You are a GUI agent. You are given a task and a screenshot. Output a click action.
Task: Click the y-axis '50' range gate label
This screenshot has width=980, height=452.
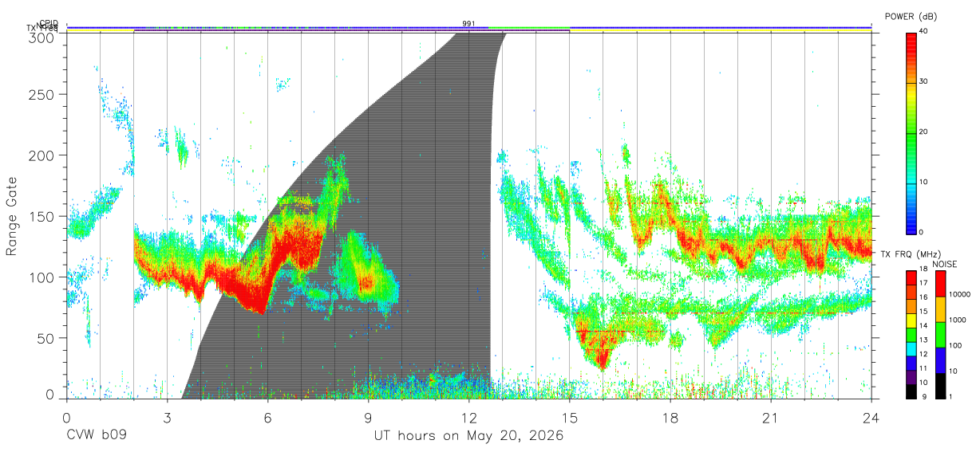(45, 338)
